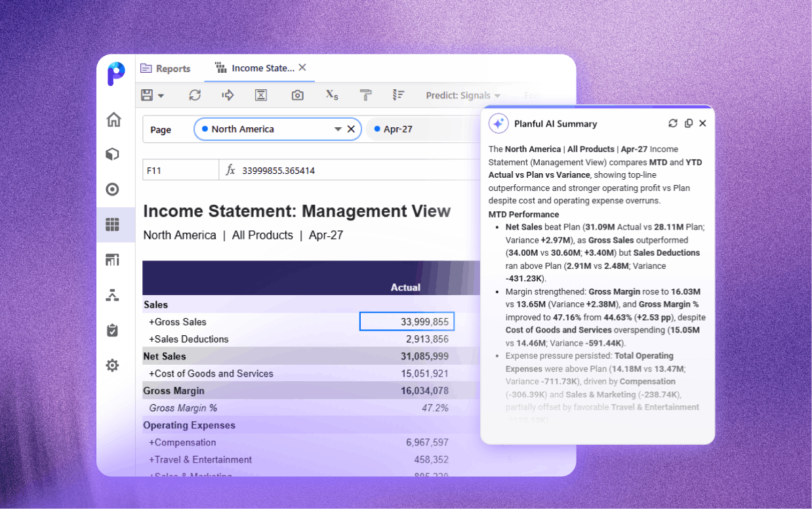Viewport: 812px width, 509px height.
Task: Select the Compensation cell 6,967,597
Action: (x=427, y=442)
